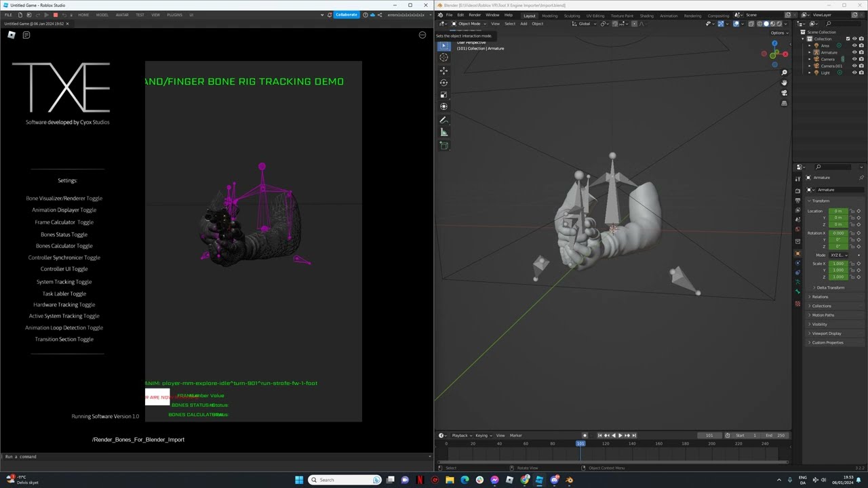
Task: Open the PLUGINS tab in Roblox Studio
Action: pyautogui.click(x=174, y=15)
